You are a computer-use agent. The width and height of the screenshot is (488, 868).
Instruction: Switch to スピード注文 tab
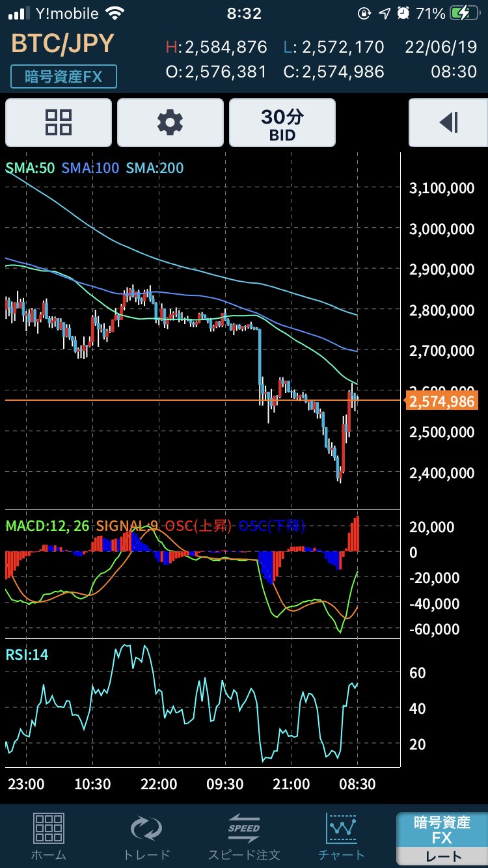[244, 836]
